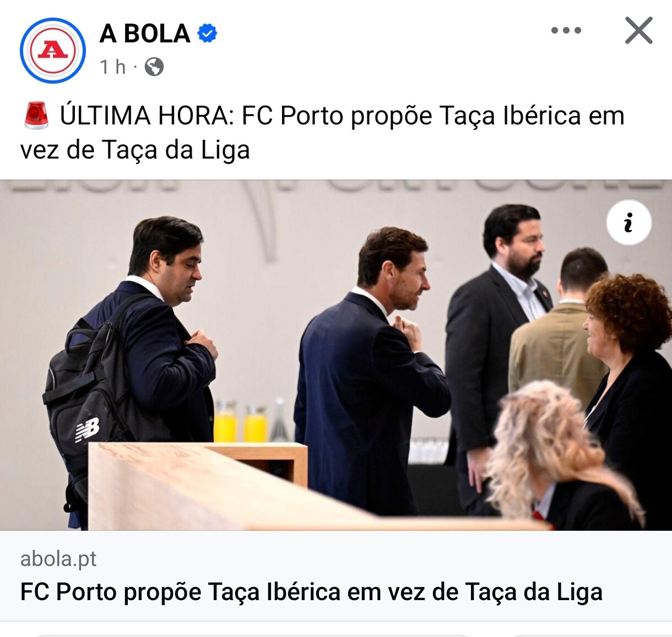Image resolution: width=672 pixels, height=637 pixels.
Task: Open the abola.pt domain link
Action: [x=58, y=559]
